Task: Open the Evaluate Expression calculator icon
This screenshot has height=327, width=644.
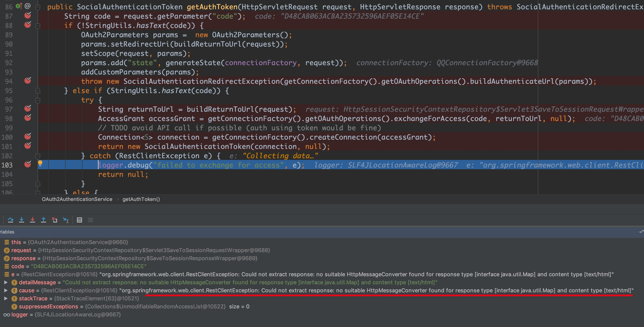Action: pyautogui.click(x=79, y=220)
